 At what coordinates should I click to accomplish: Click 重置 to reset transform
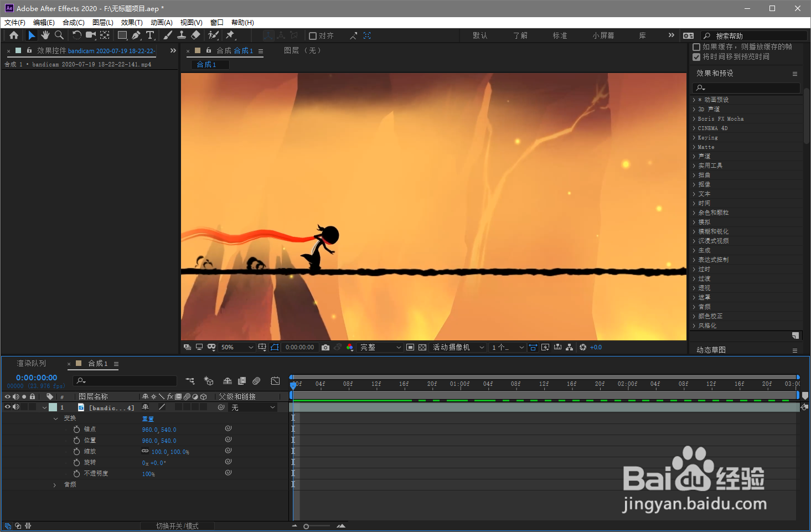(x=148, y=419)
